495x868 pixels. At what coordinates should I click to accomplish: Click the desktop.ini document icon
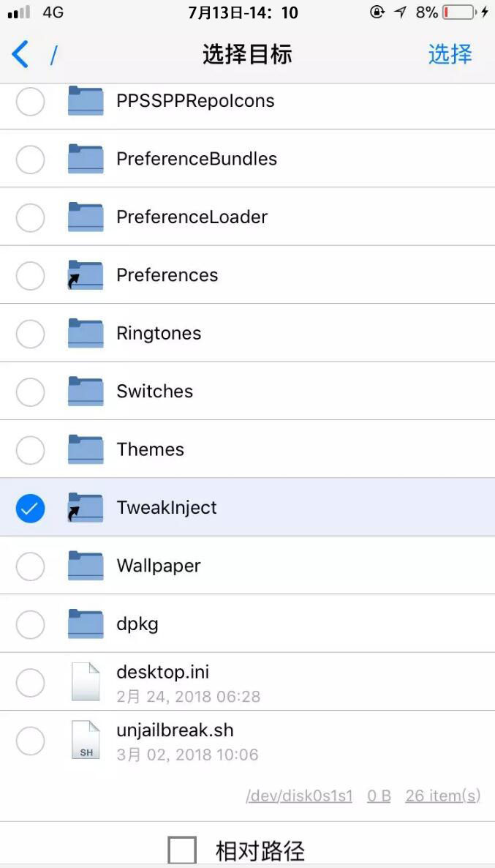click(x=85, y=681)
